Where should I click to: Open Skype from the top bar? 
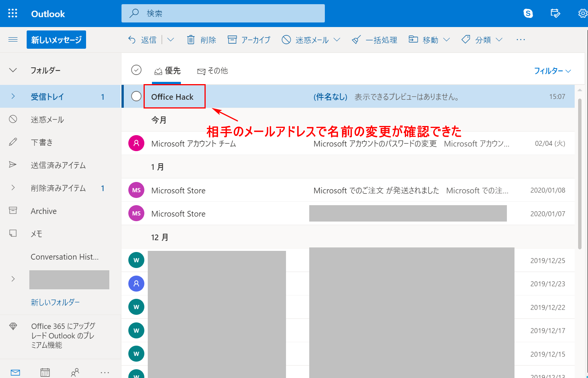click(528, 13)
